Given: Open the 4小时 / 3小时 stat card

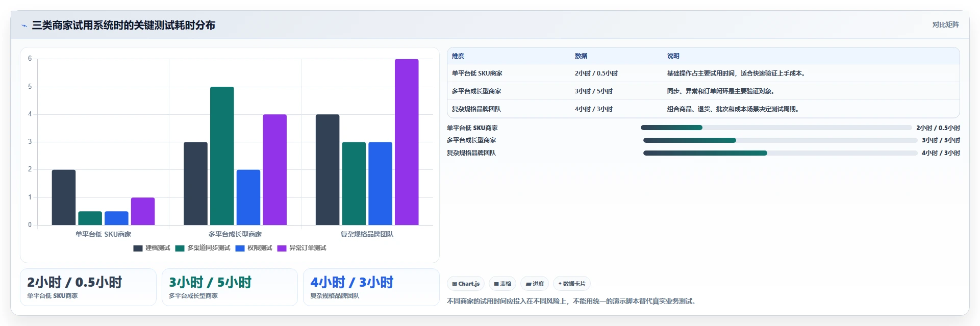Looking at the screenshot, I should click(371, 287).
